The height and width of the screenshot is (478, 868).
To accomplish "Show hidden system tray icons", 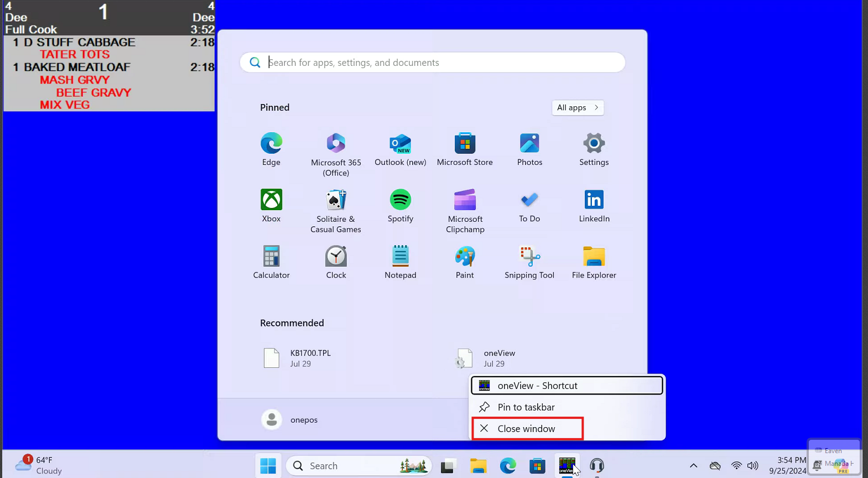I will tap(693, 466).
